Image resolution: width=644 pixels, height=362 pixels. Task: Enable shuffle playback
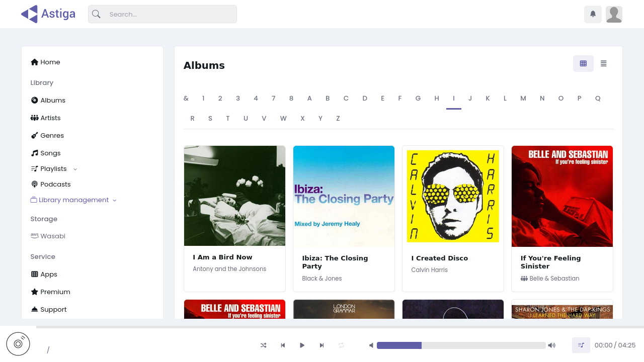[x=263, y=345]
